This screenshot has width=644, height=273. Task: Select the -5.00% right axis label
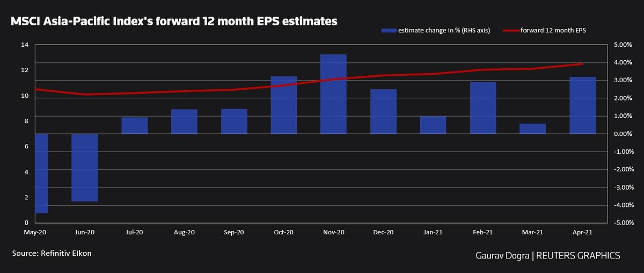621,222
